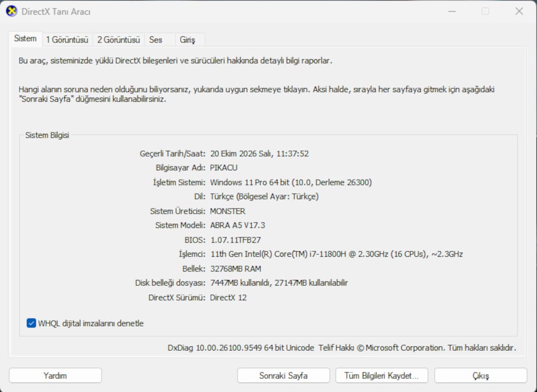Click Tüm Bilgileri Kaydet button
This screenshot has width=537, height=392.
(x=382, y=376)
